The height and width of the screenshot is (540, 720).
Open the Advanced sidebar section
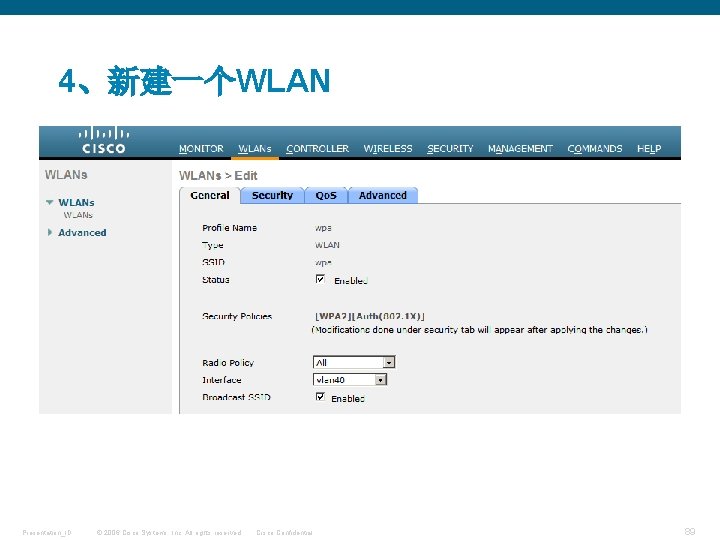click(x=82, y=233)
